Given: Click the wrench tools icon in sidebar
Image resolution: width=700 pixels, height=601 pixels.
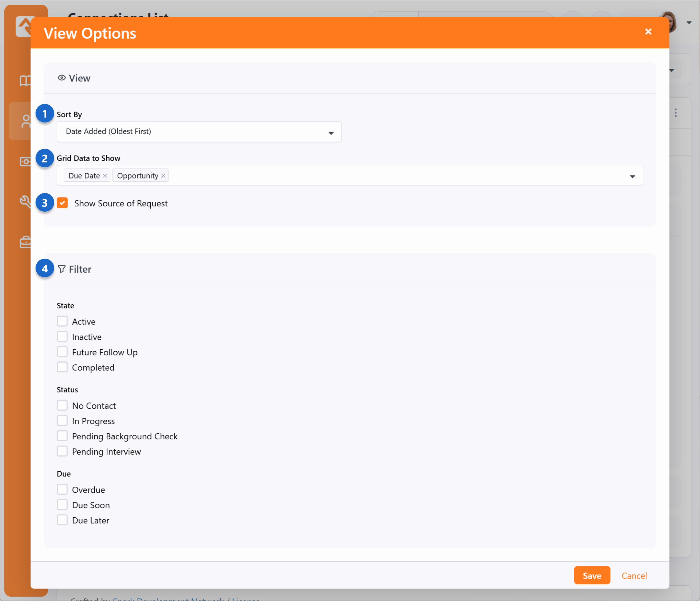Looking at the screenshot, I should point(25,202).
